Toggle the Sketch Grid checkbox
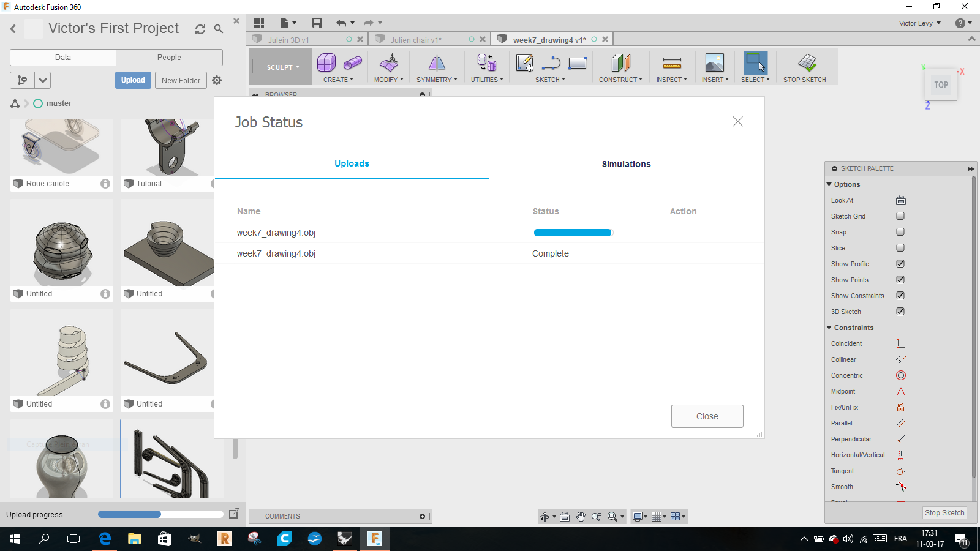This screenshot has height=551, width=980. [900, 216]
